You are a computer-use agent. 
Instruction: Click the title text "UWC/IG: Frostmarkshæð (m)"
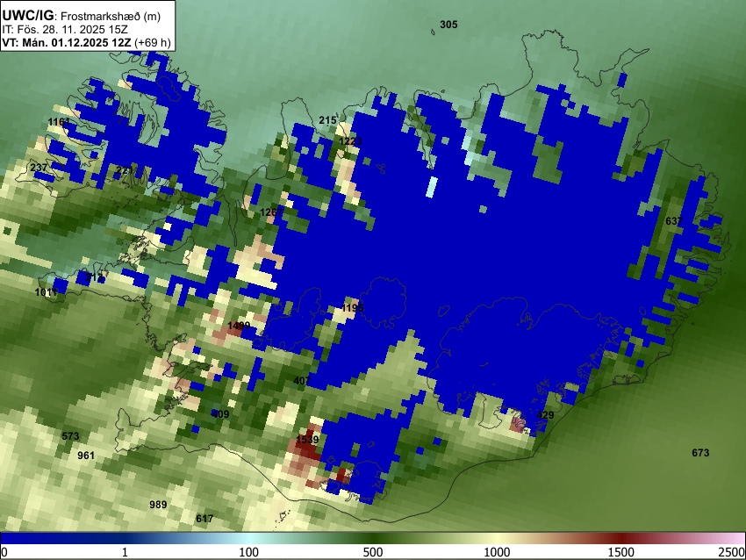tap(82, 16)
